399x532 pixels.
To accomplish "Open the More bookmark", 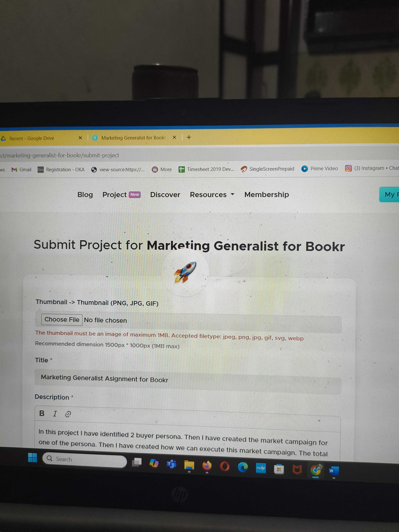I will [162, 169].
